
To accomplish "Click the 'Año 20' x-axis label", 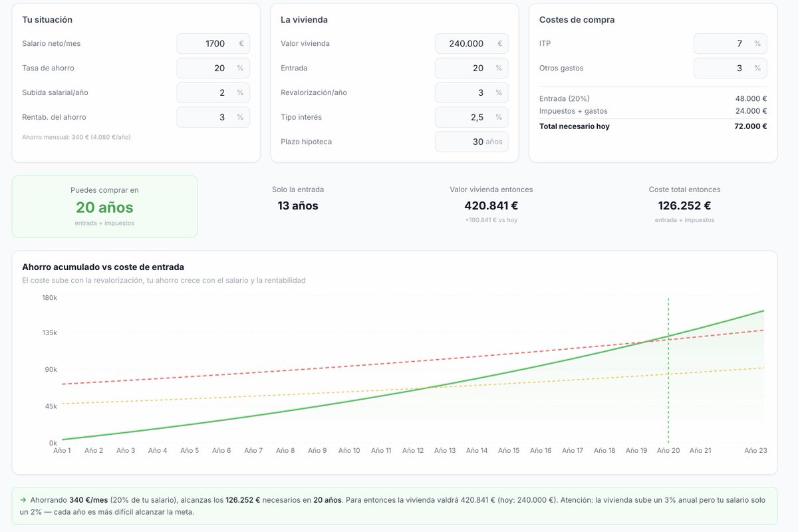I will click(668, 450).
